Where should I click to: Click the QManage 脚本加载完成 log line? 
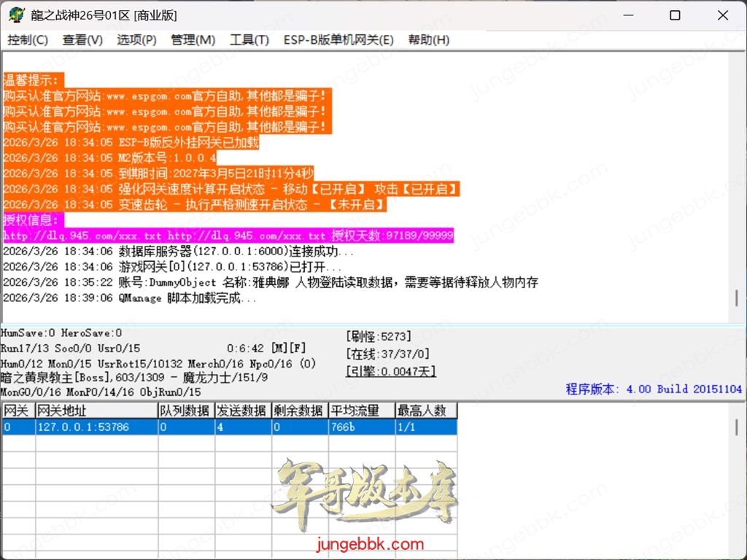(130, 298)
